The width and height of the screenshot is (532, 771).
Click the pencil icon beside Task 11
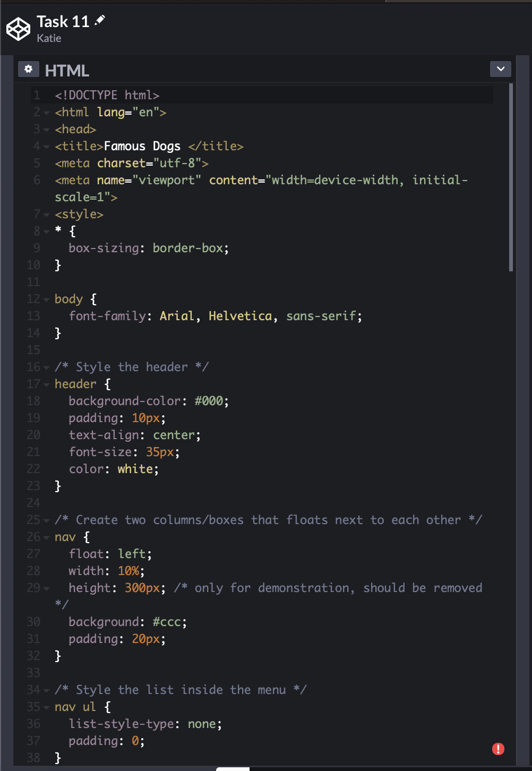pos(100,21)
